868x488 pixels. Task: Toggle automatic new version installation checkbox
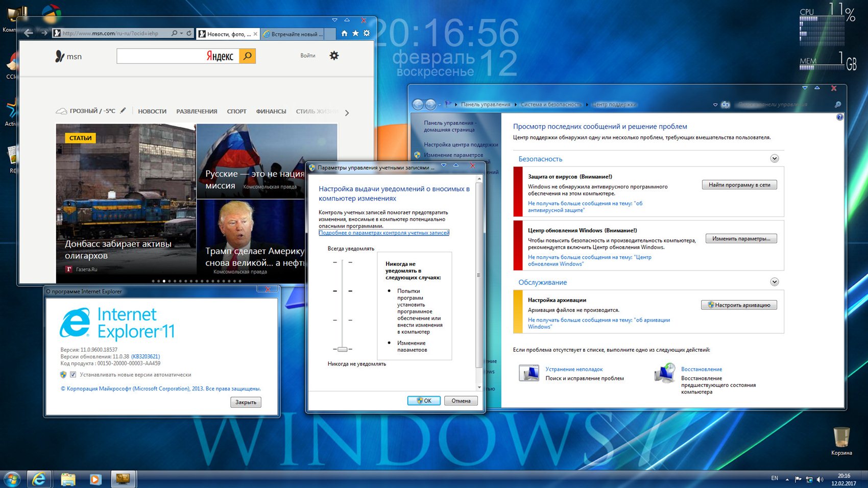73,375
